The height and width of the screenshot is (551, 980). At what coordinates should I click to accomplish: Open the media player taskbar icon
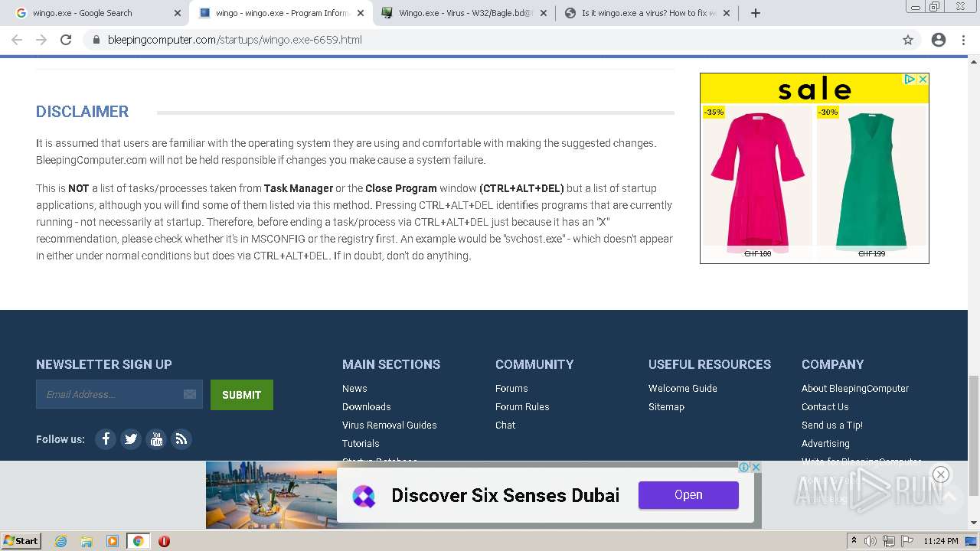click(x=113, y=541)
